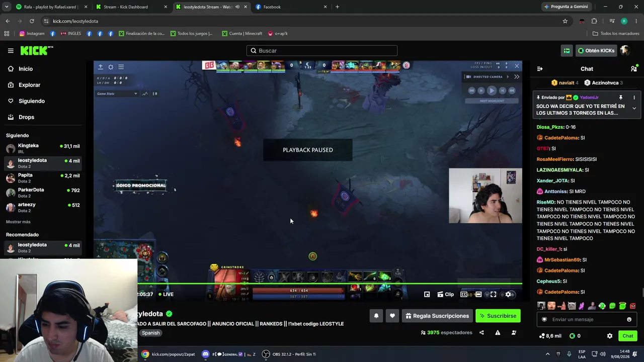Screen dimensions: 644x362
Task: Click the user-check icon beside report
Action: point(514,333)
